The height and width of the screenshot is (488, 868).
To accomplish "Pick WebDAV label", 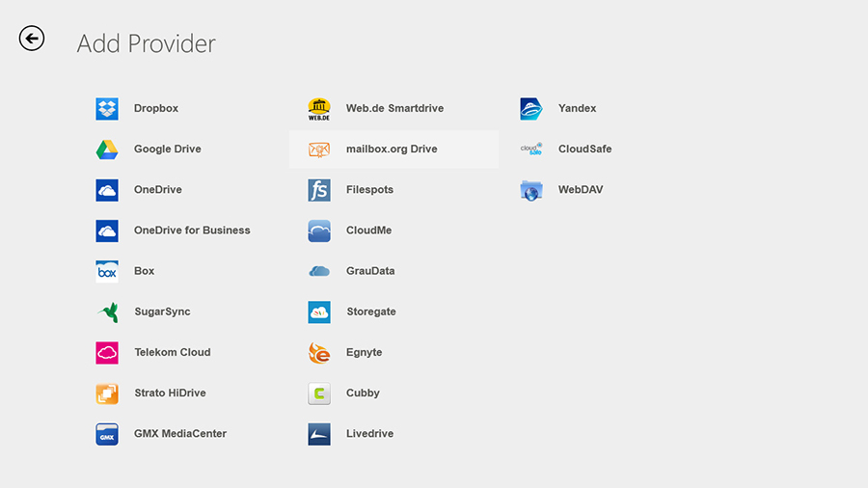I will [x=581, y=190].
